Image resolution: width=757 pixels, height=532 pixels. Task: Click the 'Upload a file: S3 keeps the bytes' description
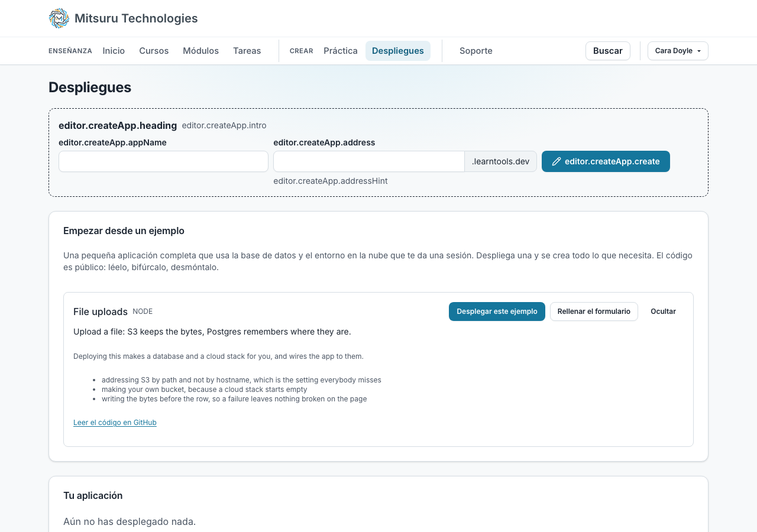pos(212,332)
